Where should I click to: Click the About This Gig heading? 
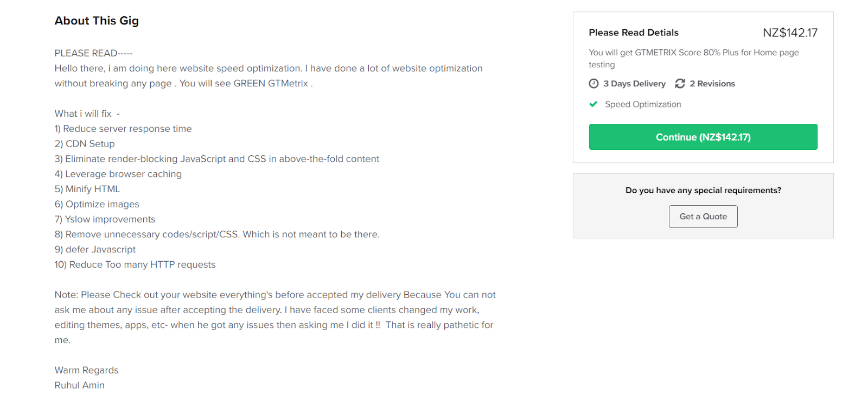(x=97, y=21)
